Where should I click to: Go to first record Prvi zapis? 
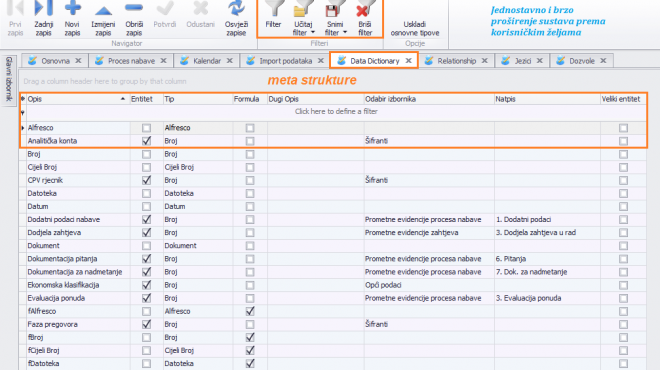point(15,18)
